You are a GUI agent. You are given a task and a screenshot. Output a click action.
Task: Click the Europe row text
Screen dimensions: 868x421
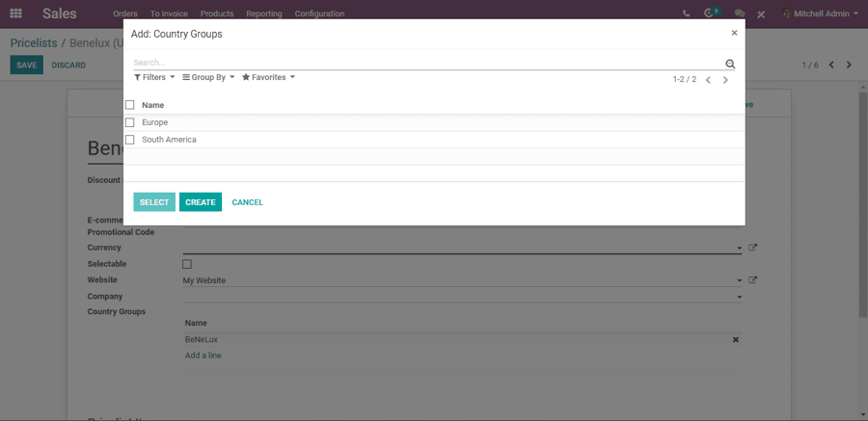[155, 122]
